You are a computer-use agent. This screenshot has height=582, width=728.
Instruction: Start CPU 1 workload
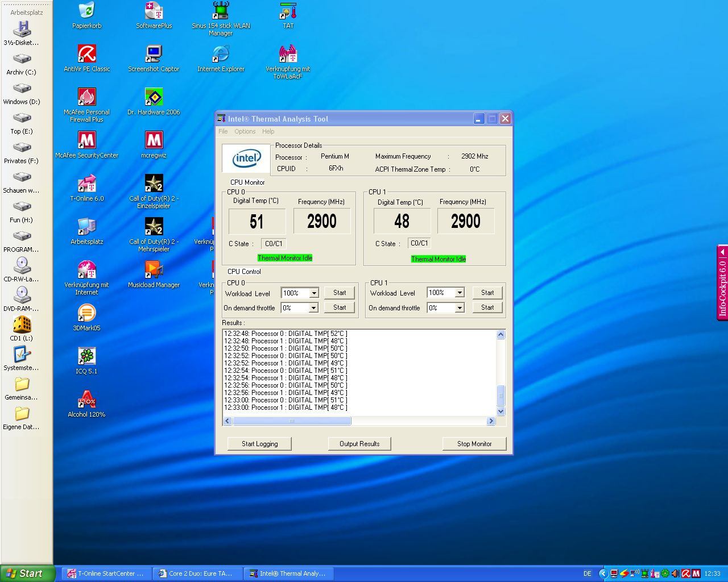pos(487,293)
